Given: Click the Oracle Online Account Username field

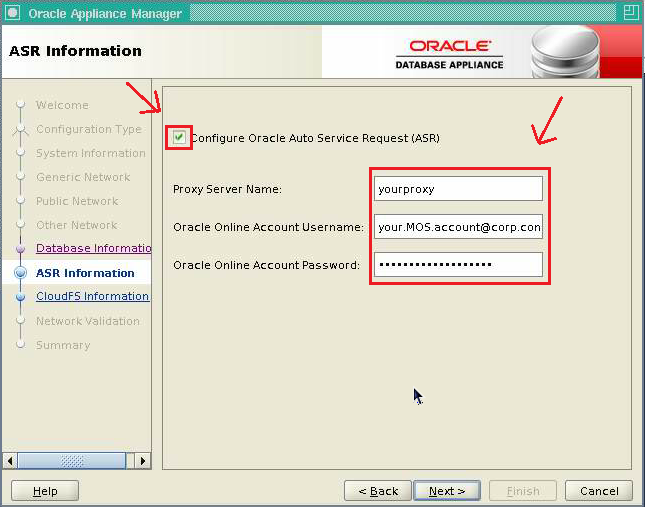Looking at the screenshot, I should (459, 227).
